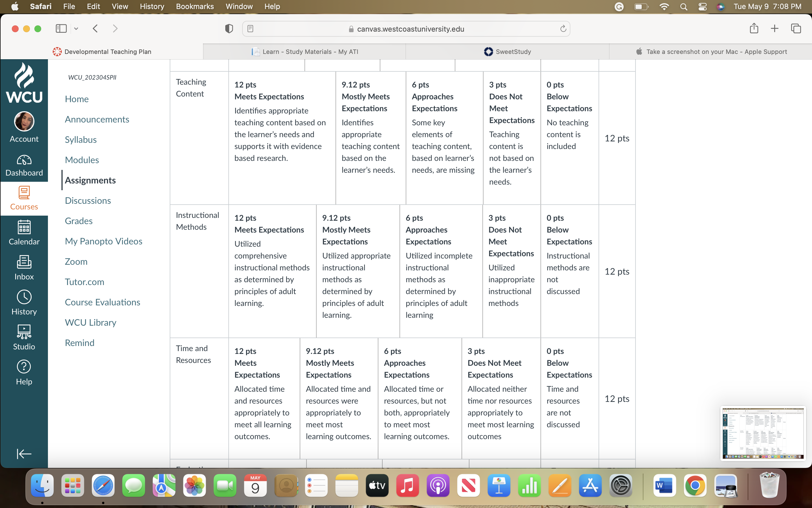This screenshot has height=508, width=812.
Task: Go back with the Safari back arrow
Action: [95, 29]
